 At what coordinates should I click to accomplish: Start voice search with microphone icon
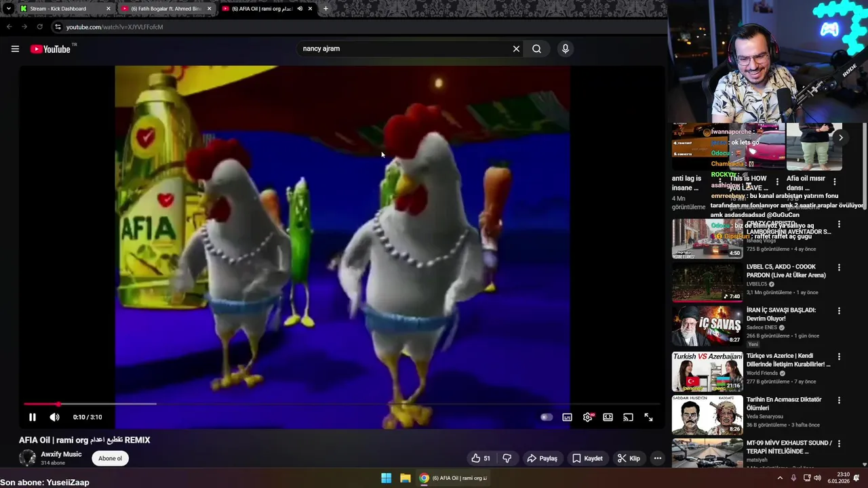565,49
